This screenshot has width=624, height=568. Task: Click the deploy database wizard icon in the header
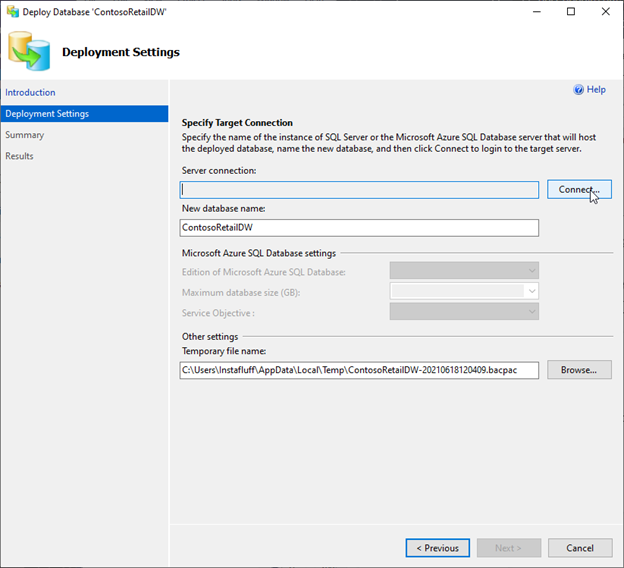click(x=29, y=51)
